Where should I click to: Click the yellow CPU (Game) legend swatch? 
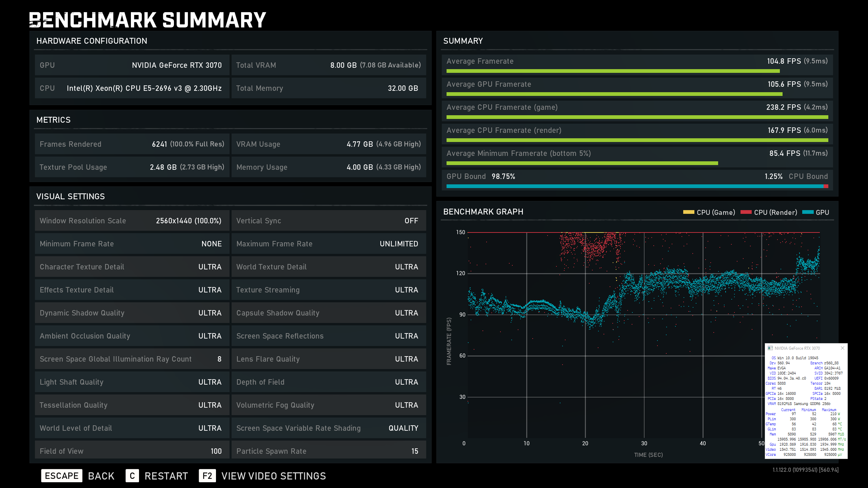click(x=688, y=212)
